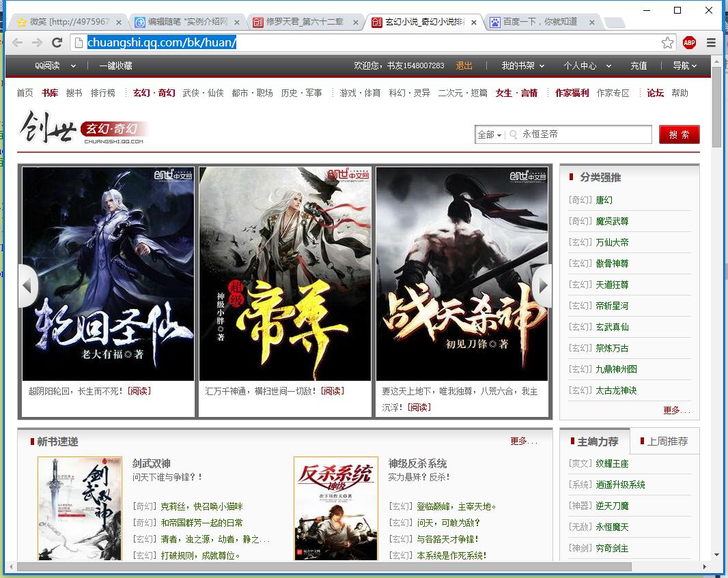728x578 pixels.
Task: Bookmark page with the star icon
Action: point(667,43)
